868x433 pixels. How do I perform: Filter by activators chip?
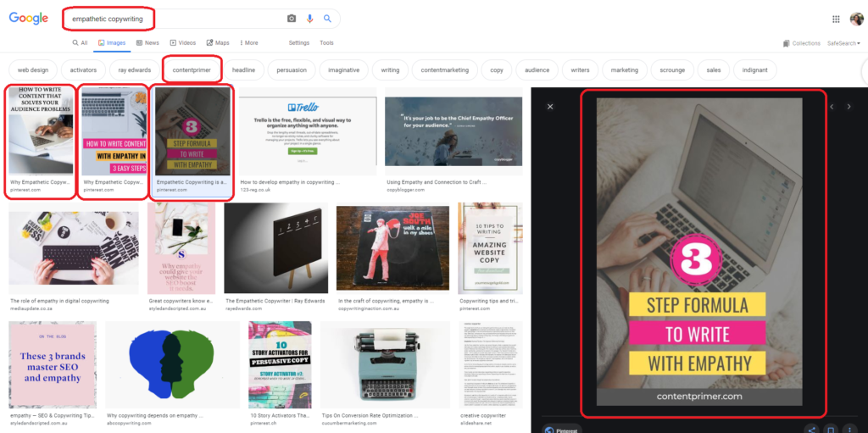coord(83,70)
